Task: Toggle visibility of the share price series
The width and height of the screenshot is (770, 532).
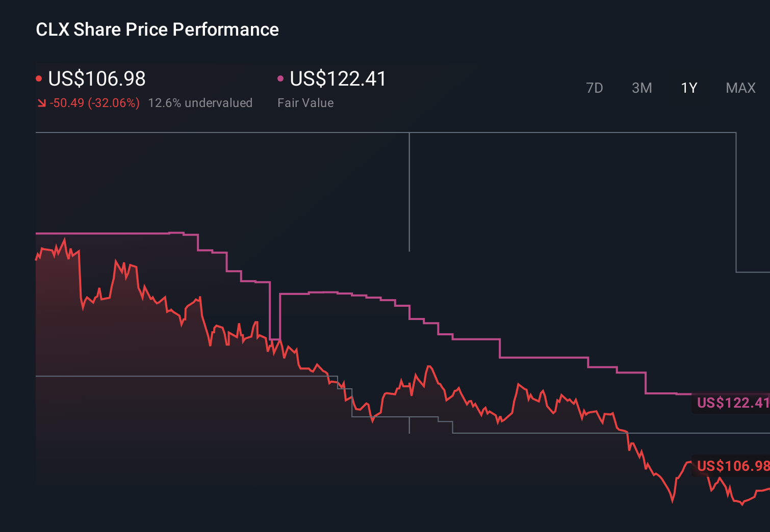Action: (97, 79)
